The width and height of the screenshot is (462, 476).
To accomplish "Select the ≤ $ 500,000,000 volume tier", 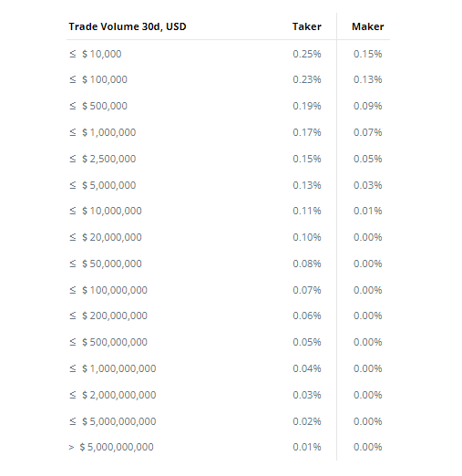I will coord(108,342).
